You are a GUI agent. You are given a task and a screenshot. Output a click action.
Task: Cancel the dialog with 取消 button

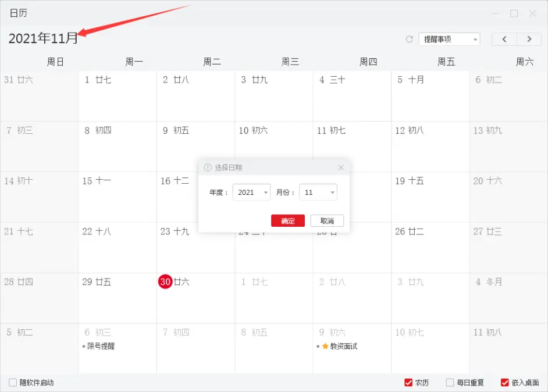pos(328,220)
